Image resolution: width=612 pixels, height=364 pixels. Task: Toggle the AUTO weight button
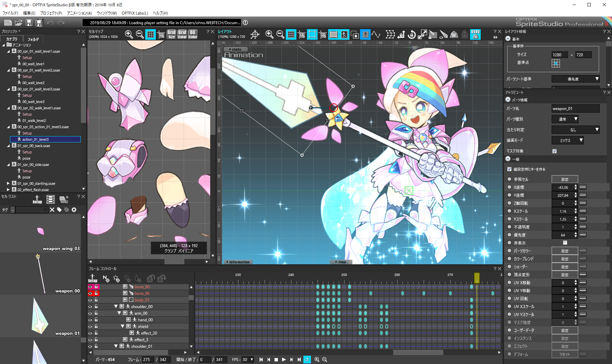click(x=475, y=34)
